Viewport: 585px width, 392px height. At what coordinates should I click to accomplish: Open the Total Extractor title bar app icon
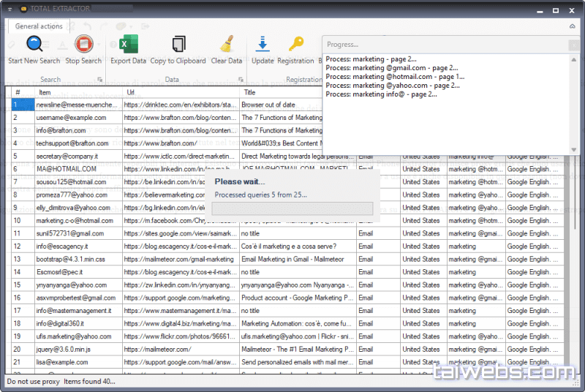pos(24,9)
